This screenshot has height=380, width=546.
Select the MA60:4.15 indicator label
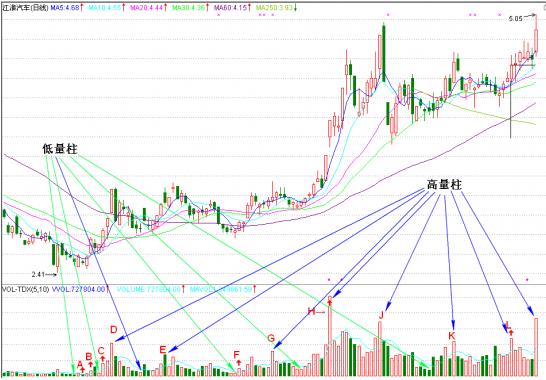point(232,8)
